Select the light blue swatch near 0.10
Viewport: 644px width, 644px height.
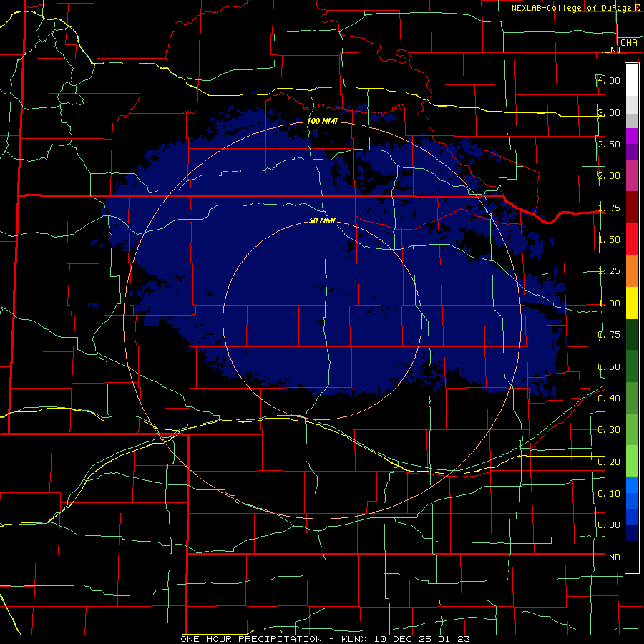point(632,485)
